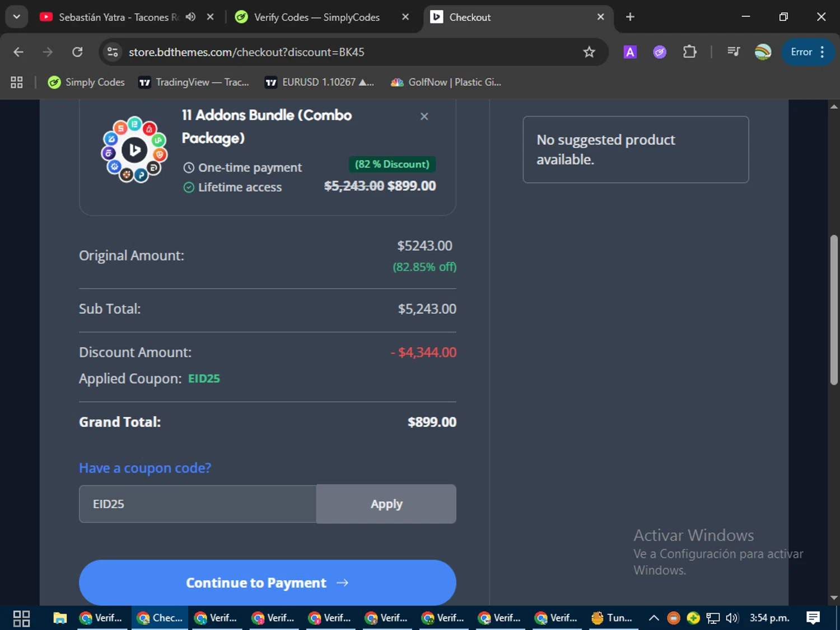Open Chrome three-dot menu

822,52
